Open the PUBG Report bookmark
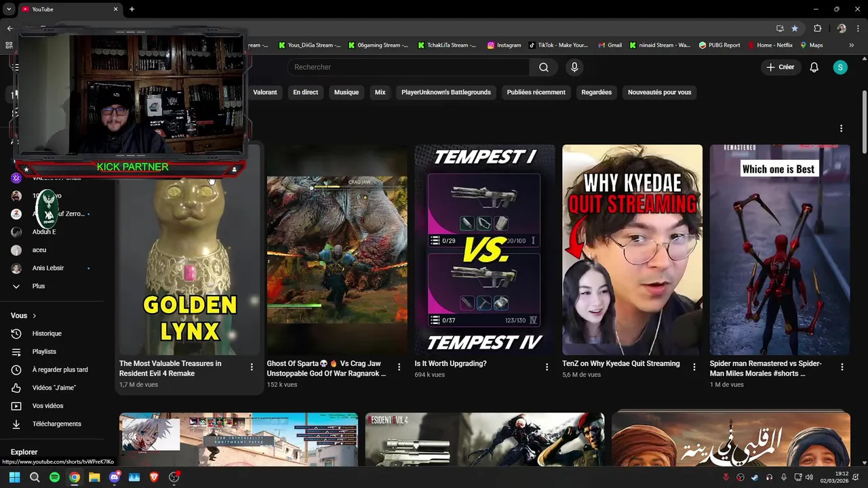The height and width of the screenshot is (488, 868). coord(719,45)
